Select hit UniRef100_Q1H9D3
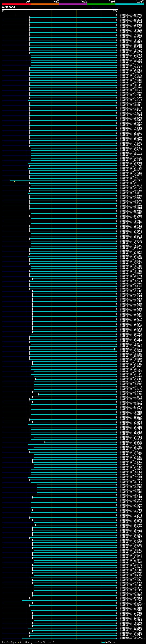This screenshot has width=146, height=644. point(131,291)
